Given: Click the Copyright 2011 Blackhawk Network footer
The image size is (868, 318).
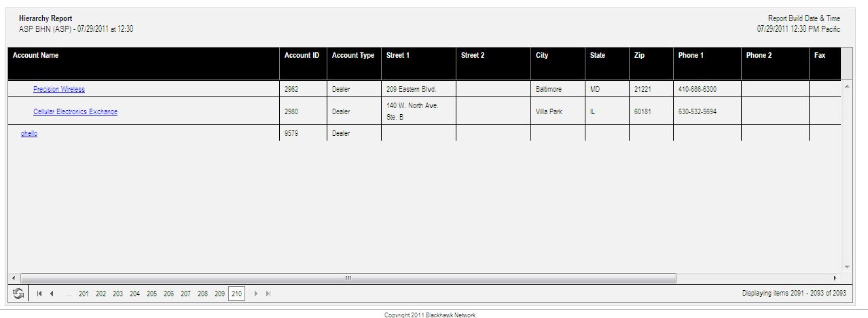Looking at the screenshot, I should pyautogui.click(x=430, y=315).
